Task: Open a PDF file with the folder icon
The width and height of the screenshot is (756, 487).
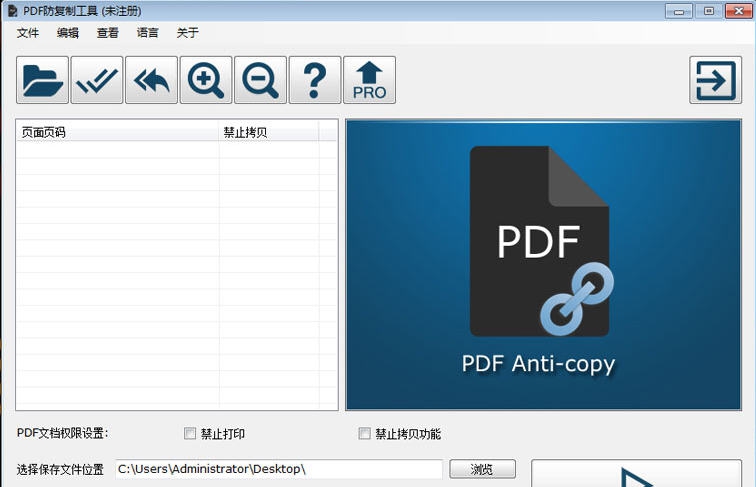Action: click(x=42, y=80)
